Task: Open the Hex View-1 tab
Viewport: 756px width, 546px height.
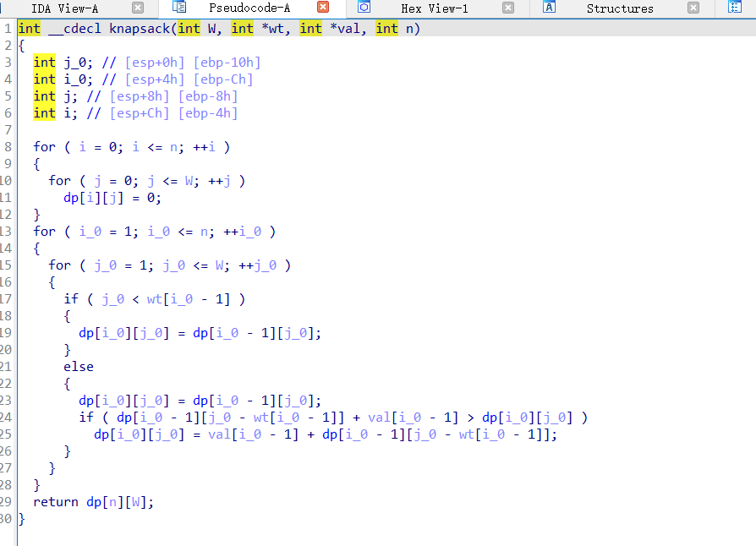Action: (x=434, y=8)
